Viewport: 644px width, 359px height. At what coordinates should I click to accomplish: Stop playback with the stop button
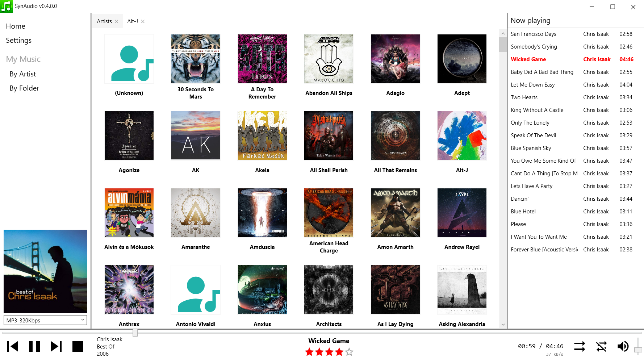[x=78, y=346]
